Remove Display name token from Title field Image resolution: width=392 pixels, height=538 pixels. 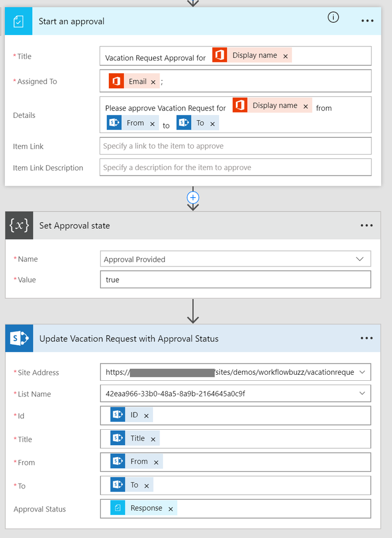(x=285, y=56)
